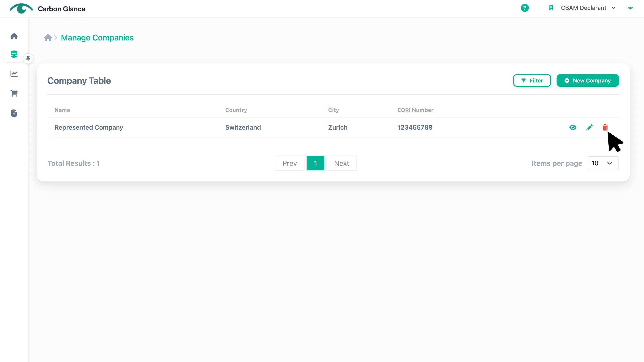Click the Manage Companies breadcrumb

97,38
